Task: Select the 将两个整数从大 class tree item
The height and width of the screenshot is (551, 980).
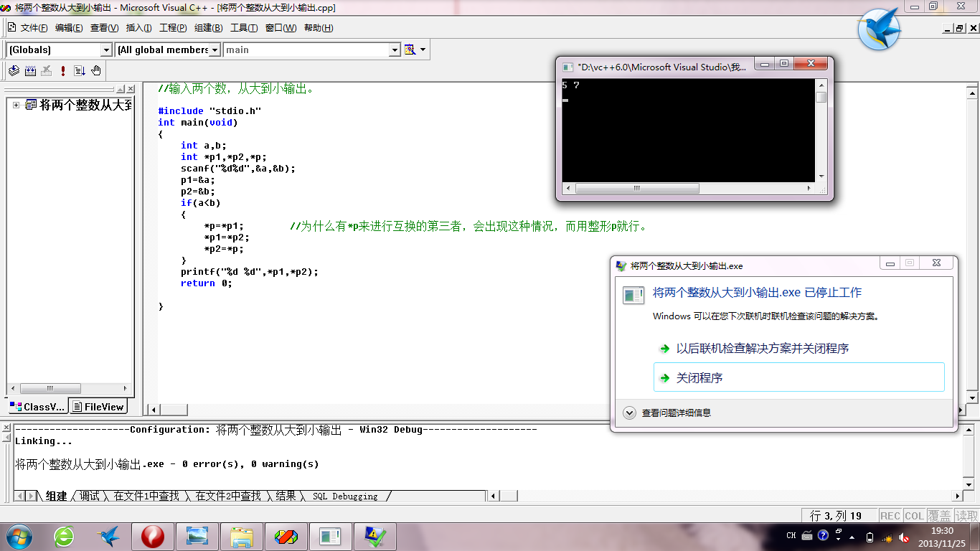Action: coord(85,105)
